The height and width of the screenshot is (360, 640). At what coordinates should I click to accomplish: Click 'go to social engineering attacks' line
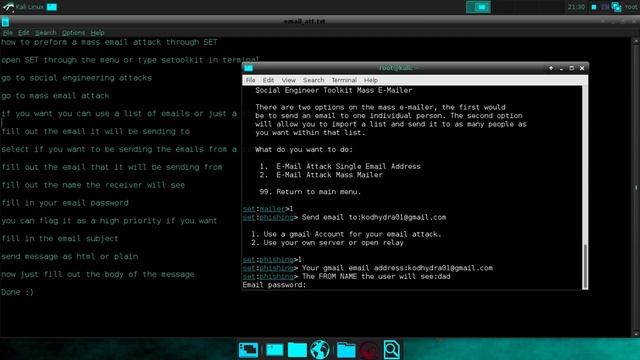pyautogui.click(x=76, y=78)
